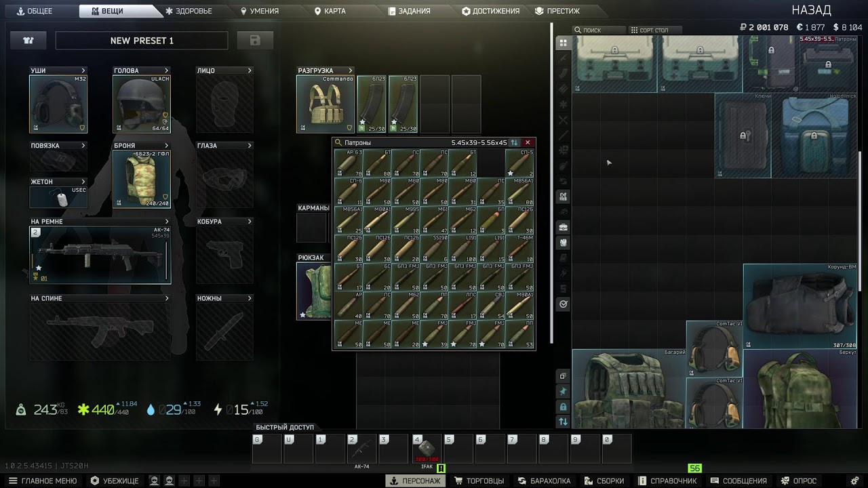Click the 6B23-2 body armor item
The height and width of the screenshot is (488, 868).
point(142,178)
